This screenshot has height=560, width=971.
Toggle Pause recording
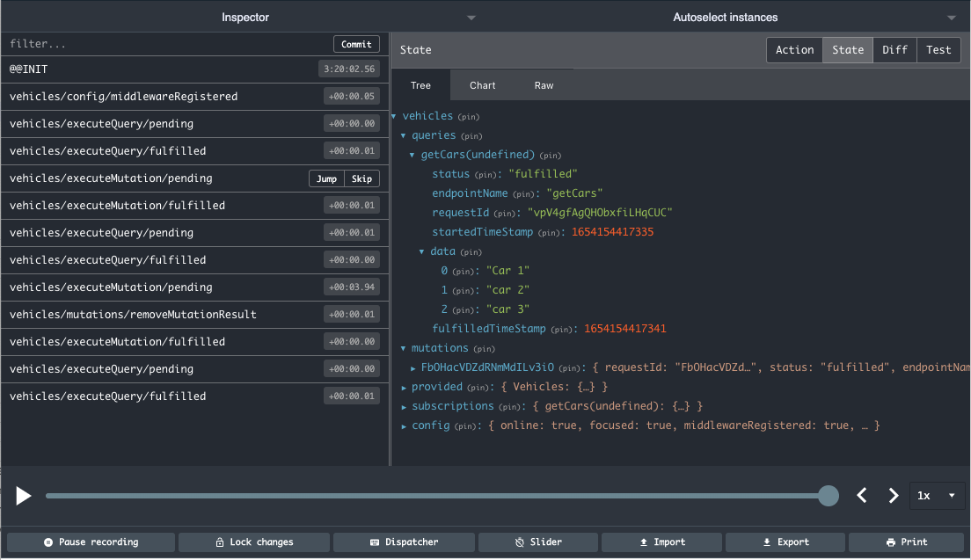(91, 542)
